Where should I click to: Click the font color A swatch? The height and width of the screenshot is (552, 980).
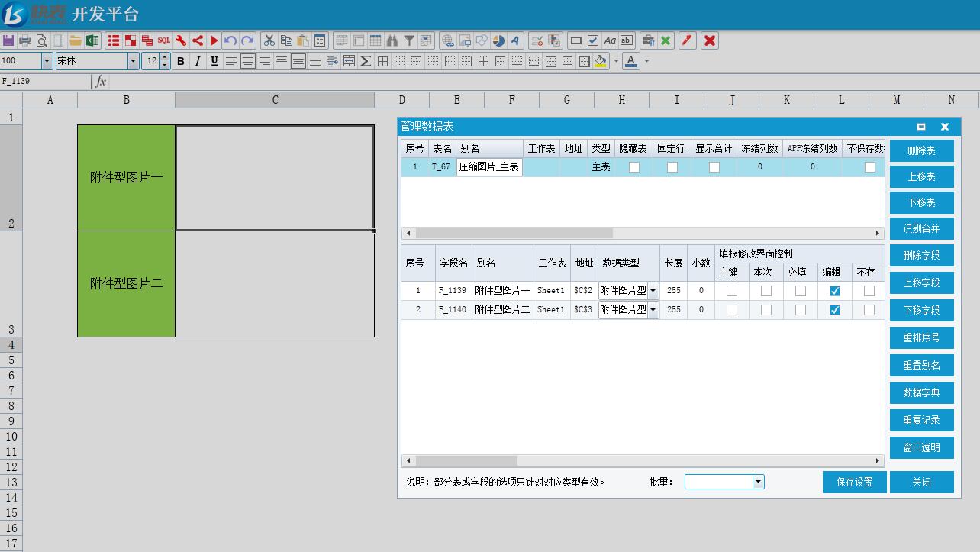tap(631, 61)
